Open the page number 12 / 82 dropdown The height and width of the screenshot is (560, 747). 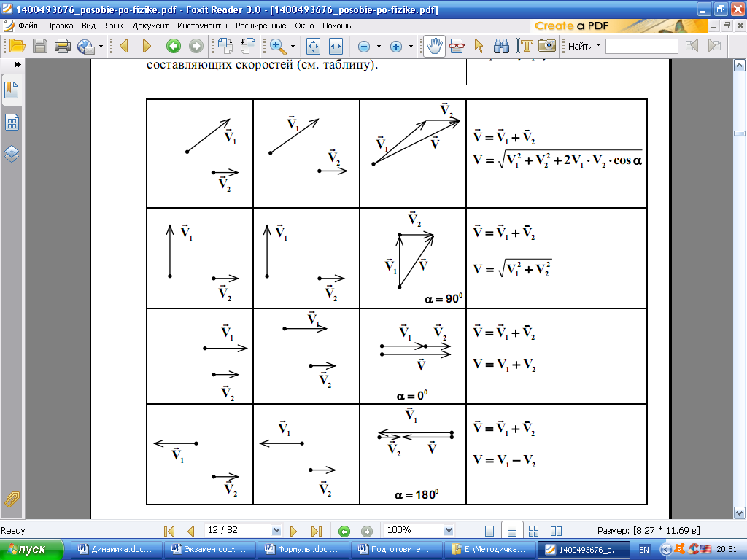pos(276,531)
